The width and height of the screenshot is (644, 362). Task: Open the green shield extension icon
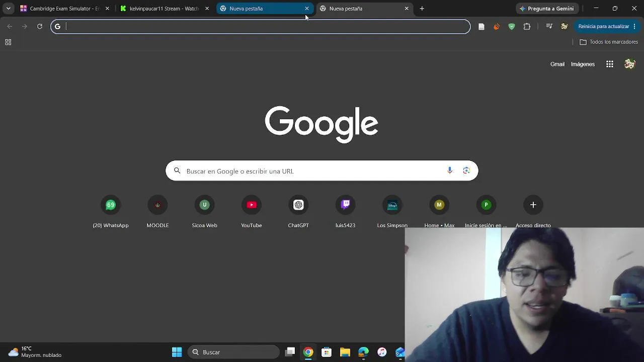(x=512, y=27)
